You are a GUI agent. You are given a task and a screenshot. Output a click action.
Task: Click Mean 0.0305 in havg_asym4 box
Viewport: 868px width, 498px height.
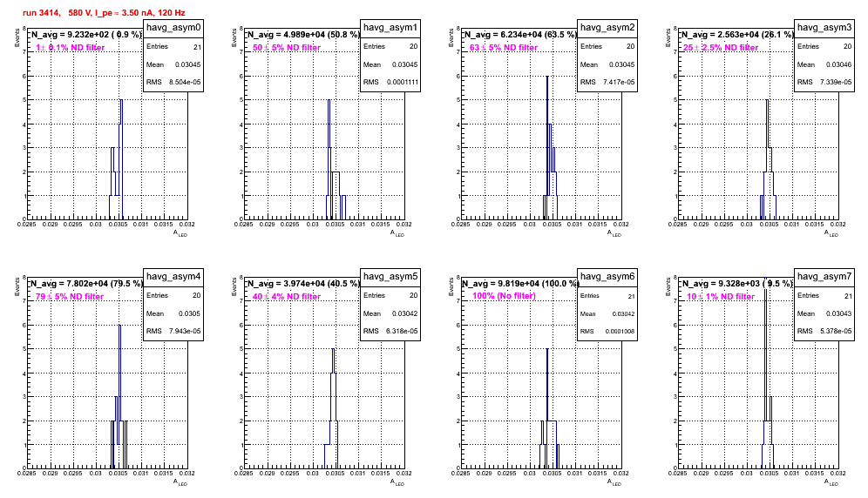pyautogui.click(x=173, y=313)
